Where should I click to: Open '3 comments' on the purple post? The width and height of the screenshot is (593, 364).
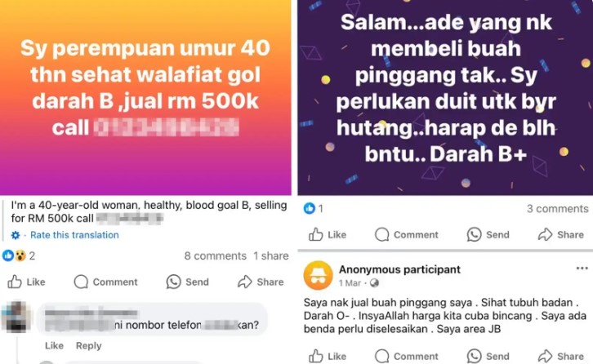557,209
